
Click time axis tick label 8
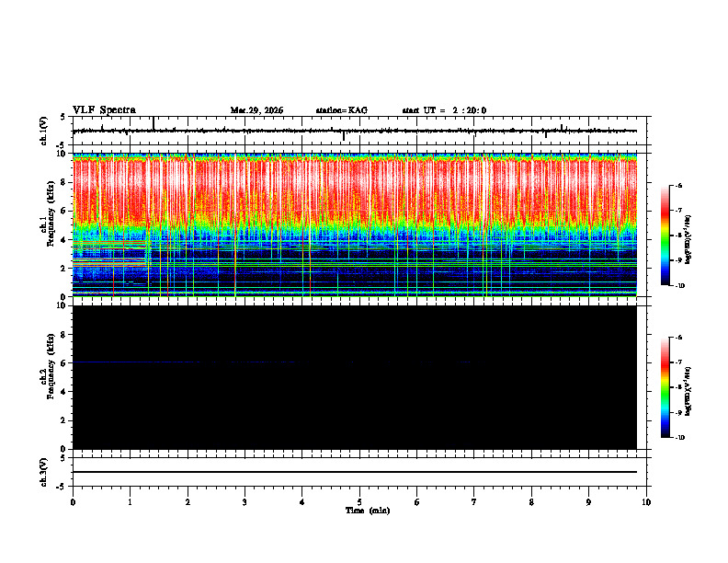[x=531, y=502]
